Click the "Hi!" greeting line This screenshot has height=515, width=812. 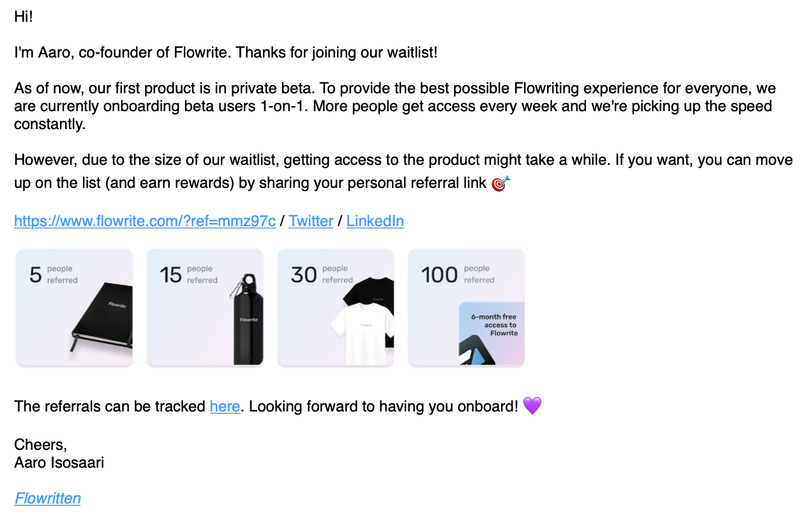[24, 17]
